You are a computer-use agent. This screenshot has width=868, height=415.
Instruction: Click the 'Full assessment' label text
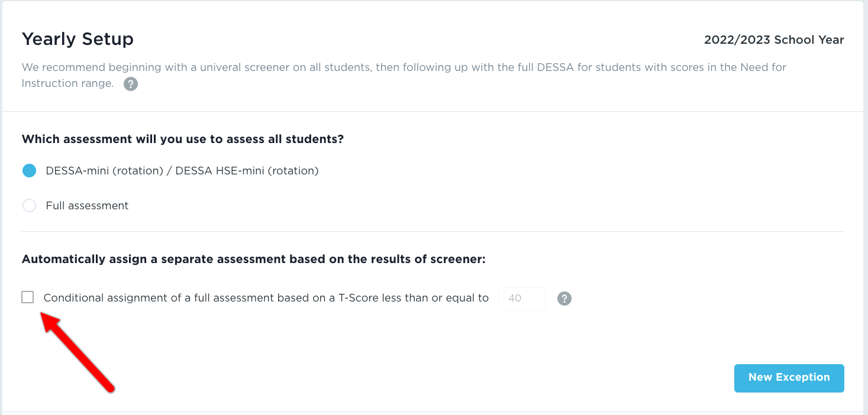click(x=87, y=206)
